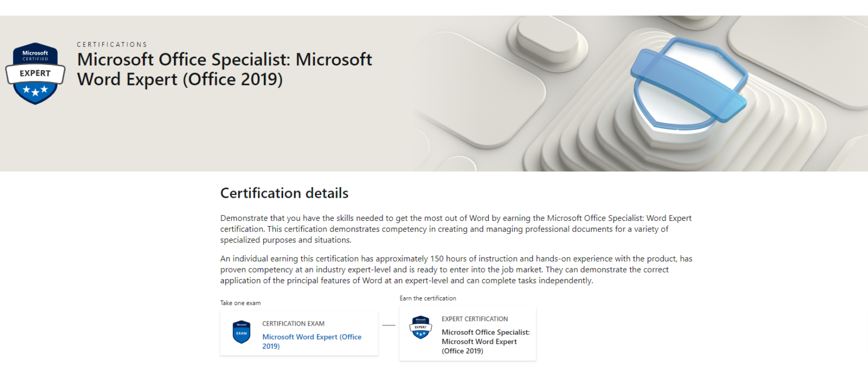Click the CERTIFICATIONS breadcrumb label
Screen dimensions: 868x369
(111, 44)
